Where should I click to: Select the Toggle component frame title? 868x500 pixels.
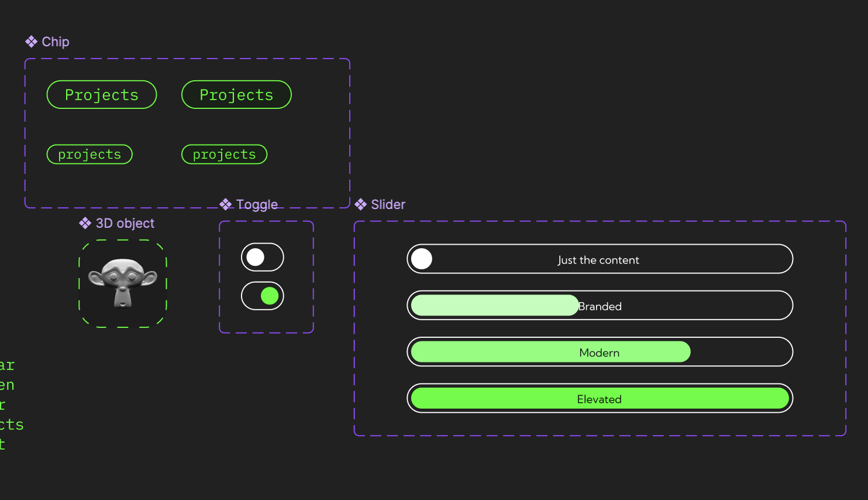tap(257, 204)
